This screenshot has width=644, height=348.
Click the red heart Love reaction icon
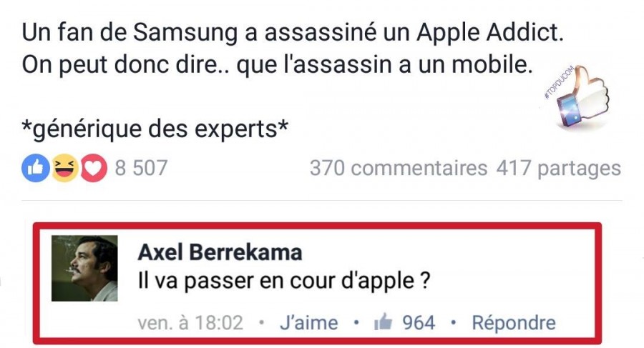[94, 168]
